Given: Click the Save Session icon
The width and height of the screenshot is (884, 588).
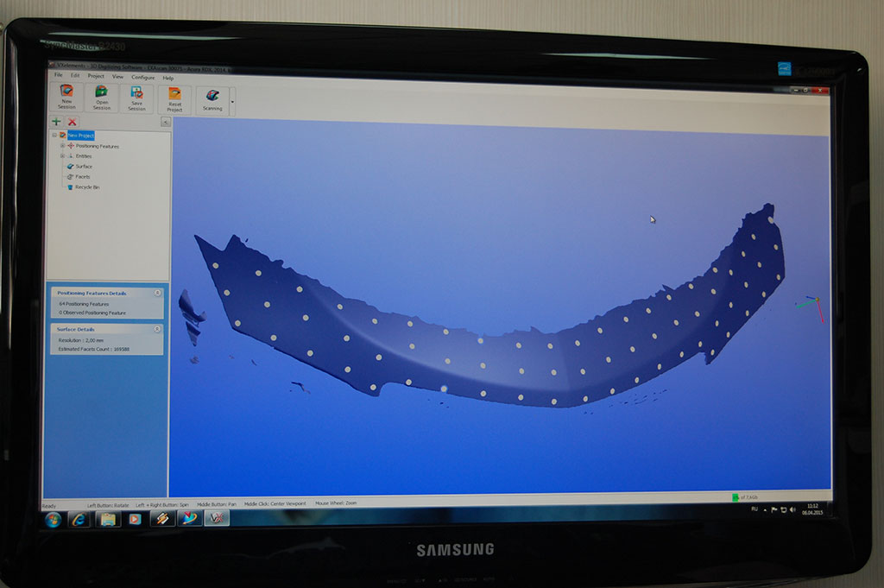Looking at the screenshot, I should click(x=136, y=92).
